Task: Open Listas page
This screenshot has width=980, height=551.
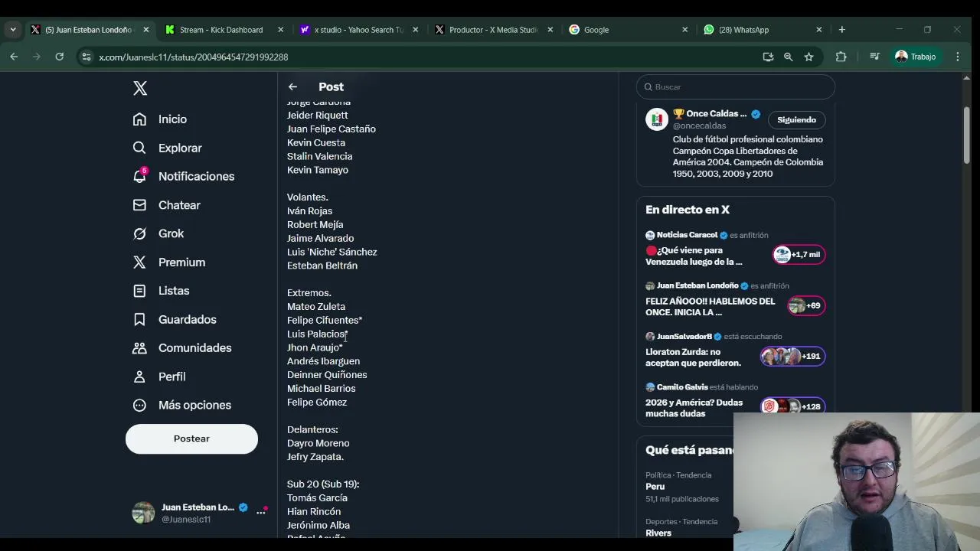Action: [x=161, y=291]
